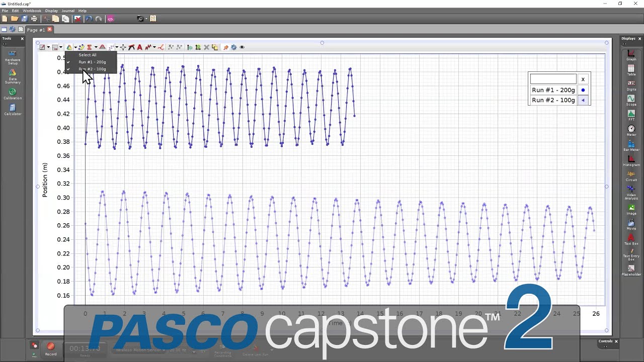
Task: Open the Data Summary panel
Action: [13, 76]
